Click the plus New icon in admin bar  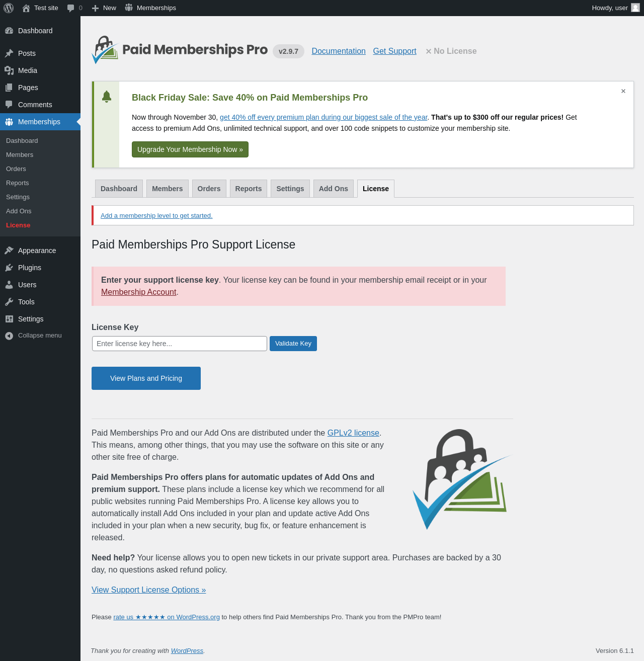pos(95,8)
